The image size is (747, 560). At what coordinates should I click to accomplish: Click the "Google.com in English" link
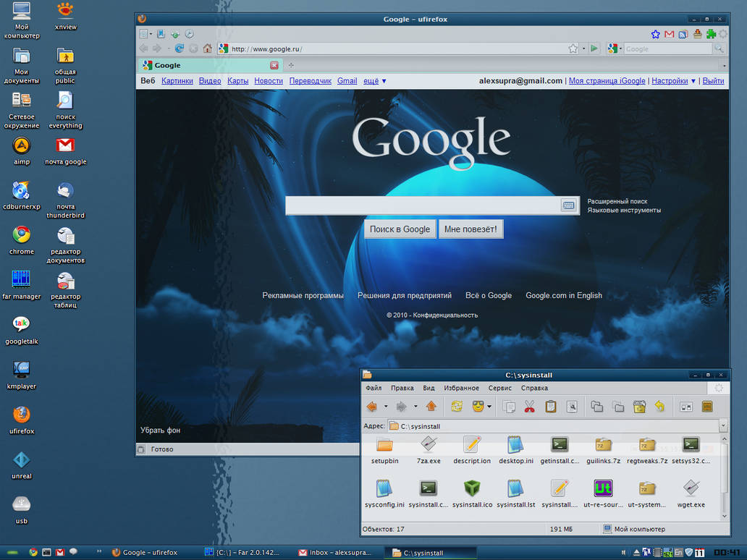(x=563, y=295)
